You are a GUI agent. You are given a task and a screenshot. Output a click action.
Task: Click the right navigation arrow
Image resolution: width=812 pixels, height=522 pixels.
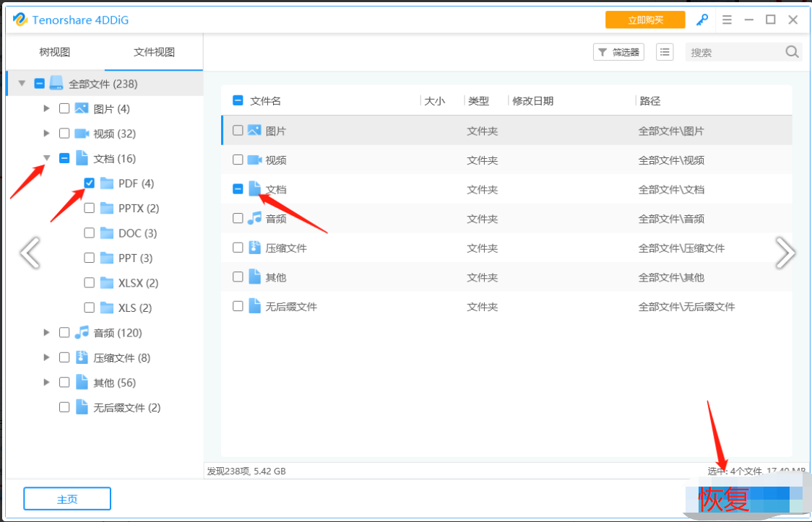[785, 252]
